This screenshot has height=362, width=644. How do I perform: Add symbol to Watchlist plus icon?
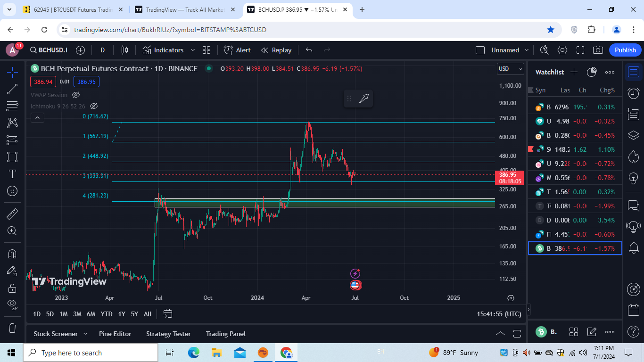click(574, 72)
